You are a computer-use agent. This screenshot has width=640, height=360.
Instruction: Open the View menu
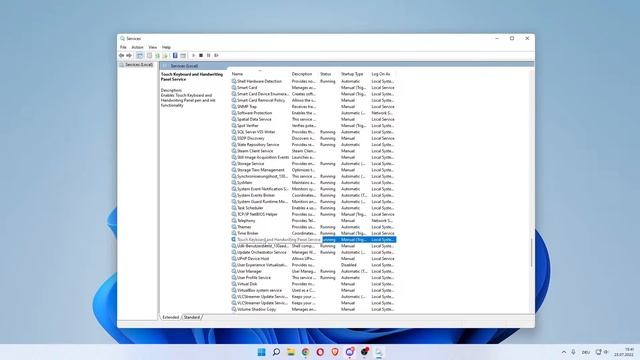(153, 47)
